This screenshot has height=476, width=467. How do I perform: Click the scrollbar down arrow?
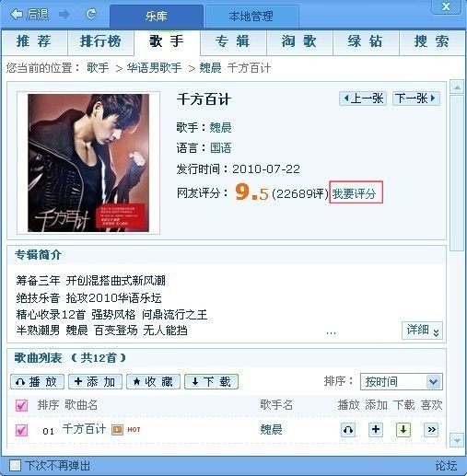point(457,441)
